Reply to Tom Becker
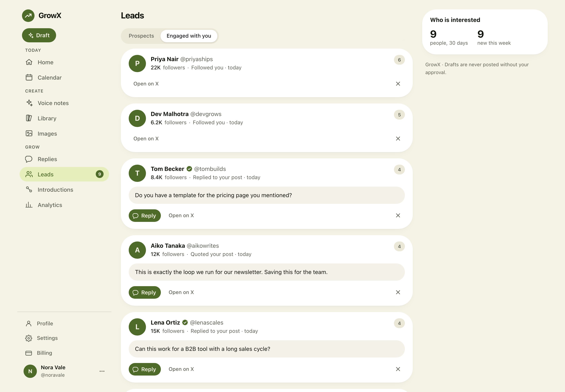Image resolution: width=565 pixels, height=392 pixels. [x=145, y=216]
